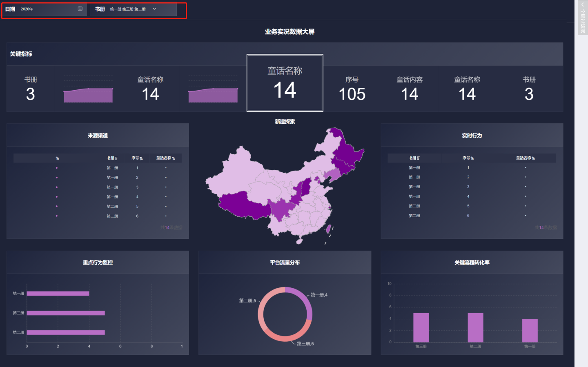588x367 pixels.
Task: Click 童话名称 sort icon in 来源渠道 table
Action: [x=173, y=158]
